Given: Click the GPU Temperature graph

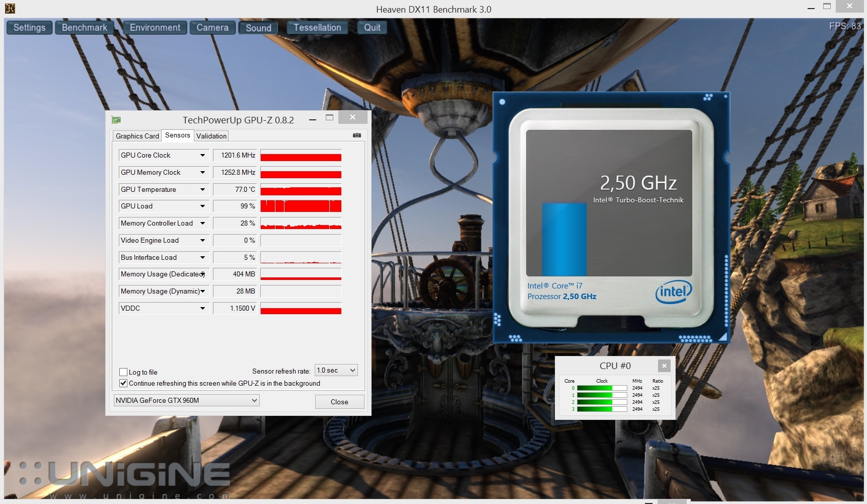Looking at the screenshot, I should click(x=301, y=189).
